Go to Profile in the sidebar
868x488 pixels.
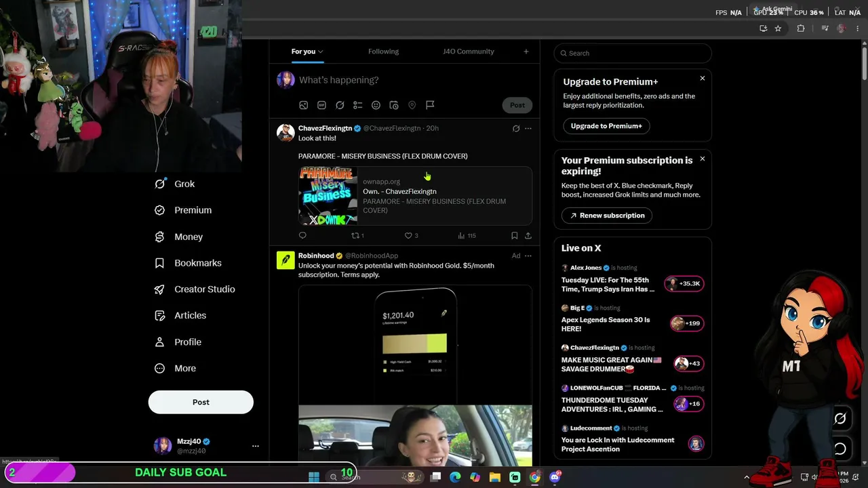tap(178, 342)
